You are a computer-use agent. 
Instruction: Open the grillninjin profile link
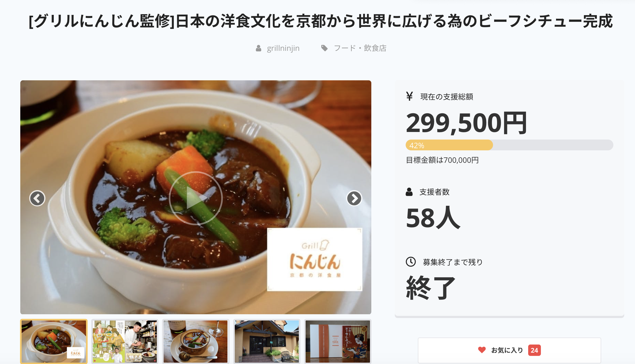pyautogui.click(x=283, y=48)
